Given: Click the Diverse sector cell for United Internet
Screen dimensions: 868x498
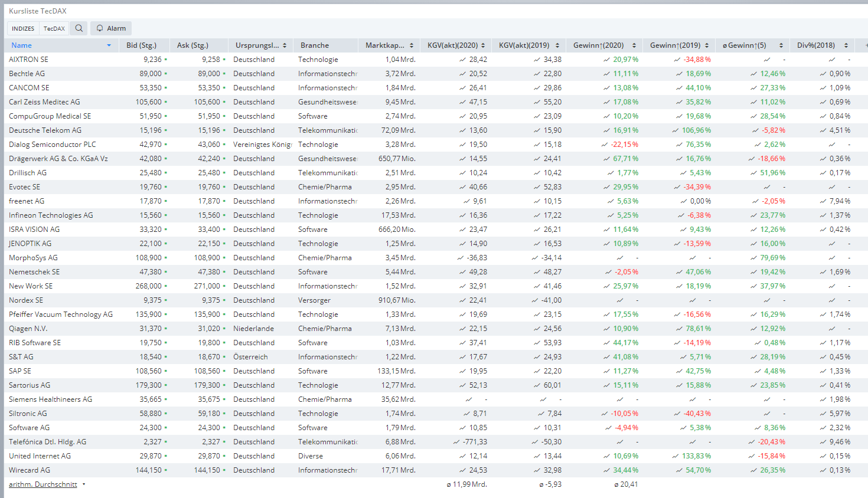Looking at the screenshot, I should (x=311, y=456).
